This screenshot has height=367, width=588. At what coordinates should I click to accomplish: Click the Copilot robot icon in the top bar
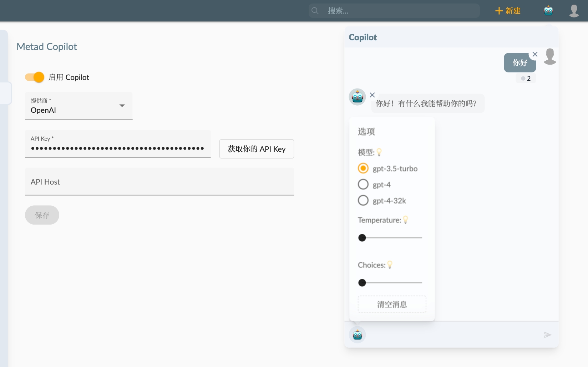point(548,10)
